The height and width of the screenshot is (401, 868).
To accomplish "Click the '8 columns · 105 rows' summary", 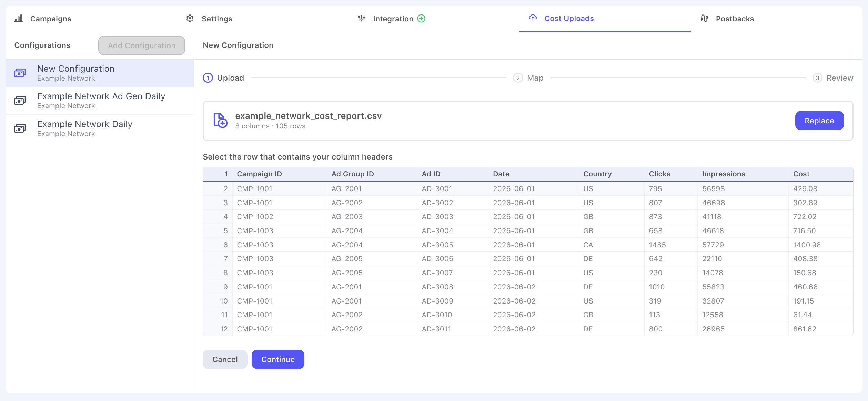I will (270, 126).
